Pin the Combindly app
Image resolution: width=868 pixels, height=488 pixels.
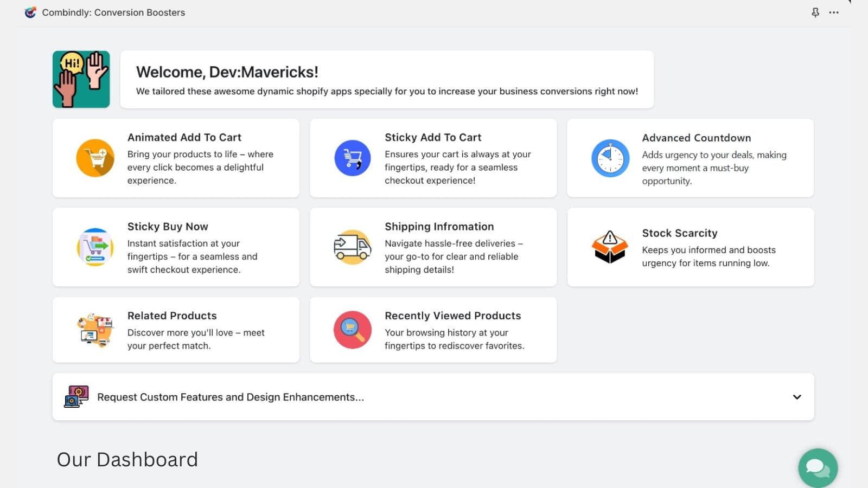coord(815,12)
